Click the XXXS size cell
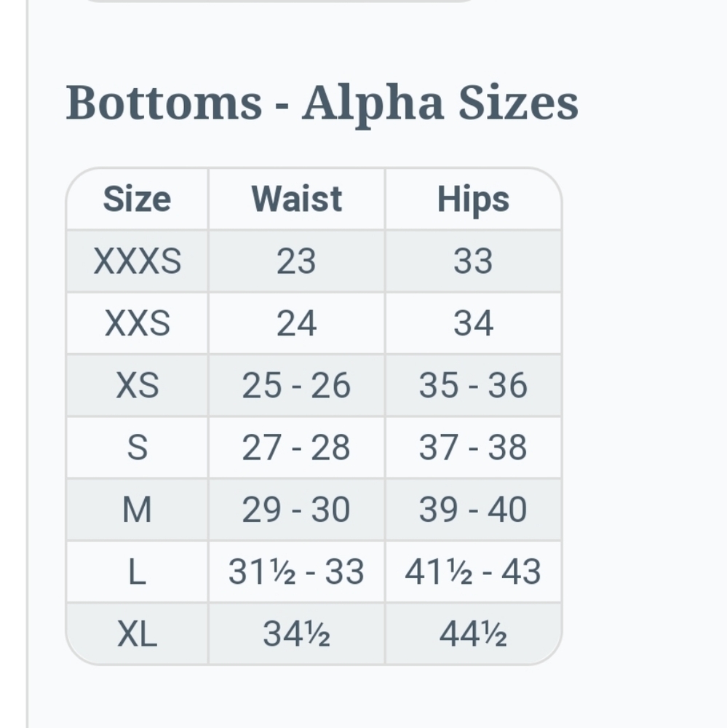The height and width of the screenshot is (728, 727). point(138,261)
